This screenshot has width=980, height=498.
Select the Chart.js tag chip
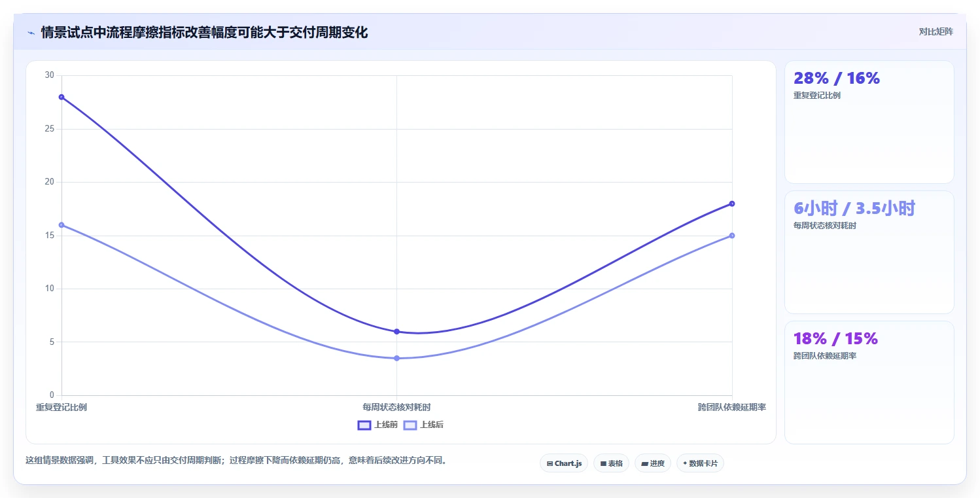pyautogui.click(x=564, y=463)
